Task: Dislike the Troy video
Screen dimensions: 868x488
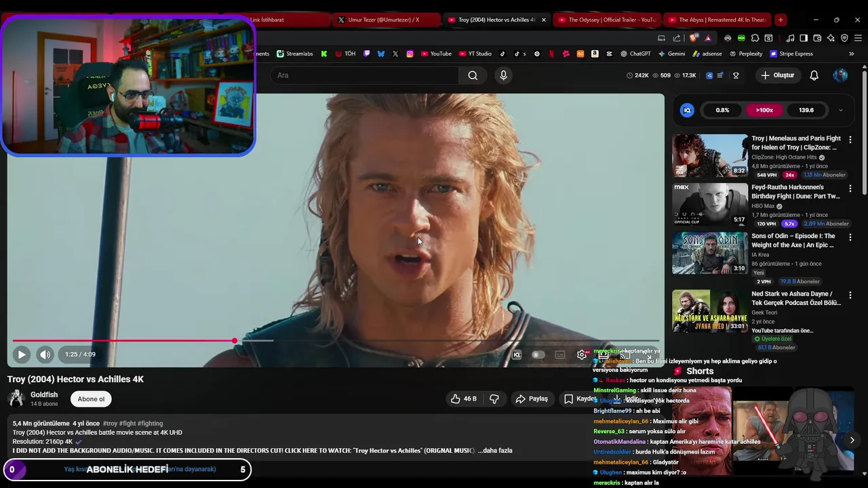Action: (494, 399)
